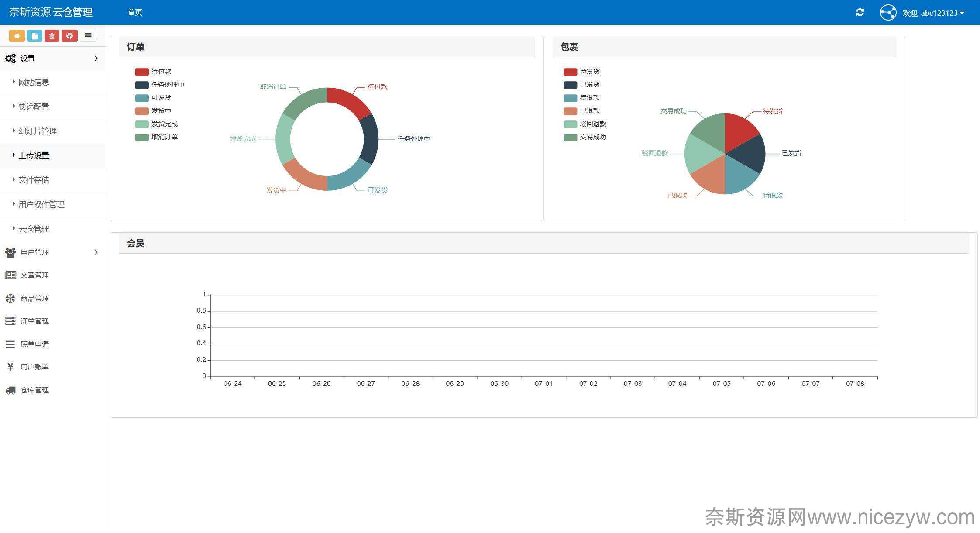
Task: Click the truck icon beside 仓库管理
Action: pos(10,390)
